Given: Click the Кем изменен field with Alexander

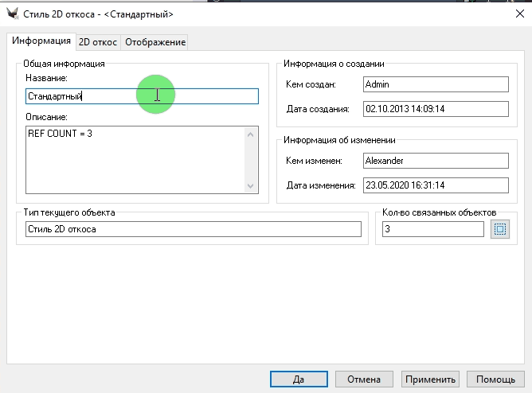Looking at the screenshot, I should pos(434,161).
